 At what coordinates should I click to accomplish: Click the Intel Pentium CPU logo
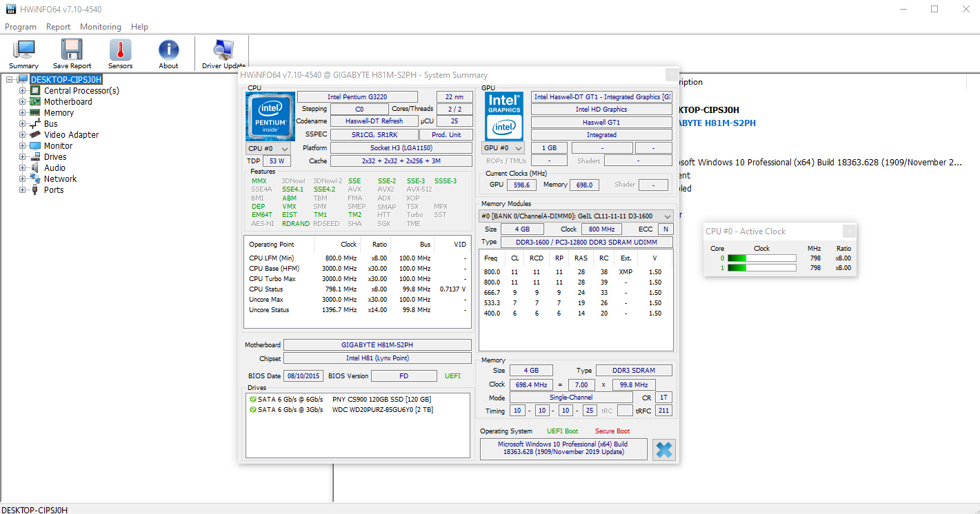[x=270, y=116]
